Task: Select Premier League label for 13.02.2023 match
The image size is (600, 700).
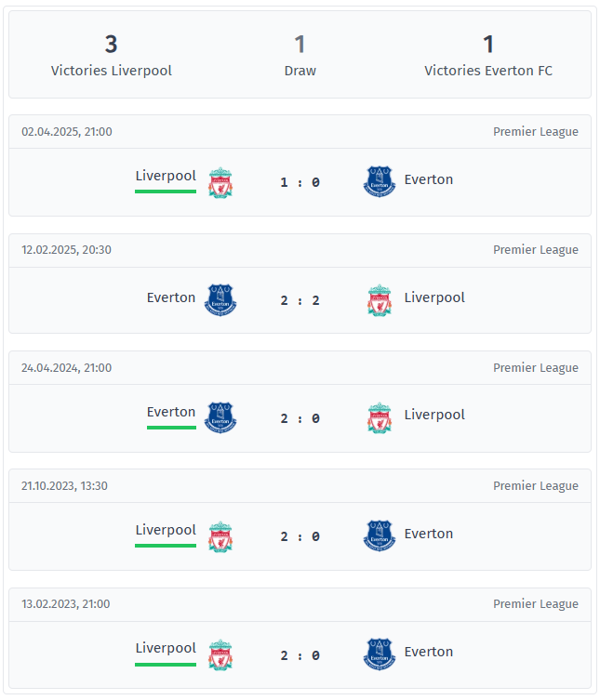Action: point(535,603)
